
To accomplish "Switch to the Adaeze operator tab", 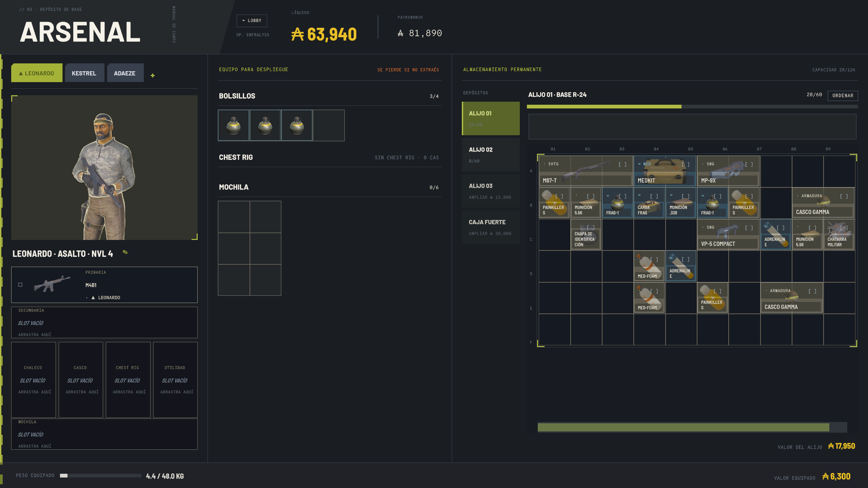I will (125, 73).
